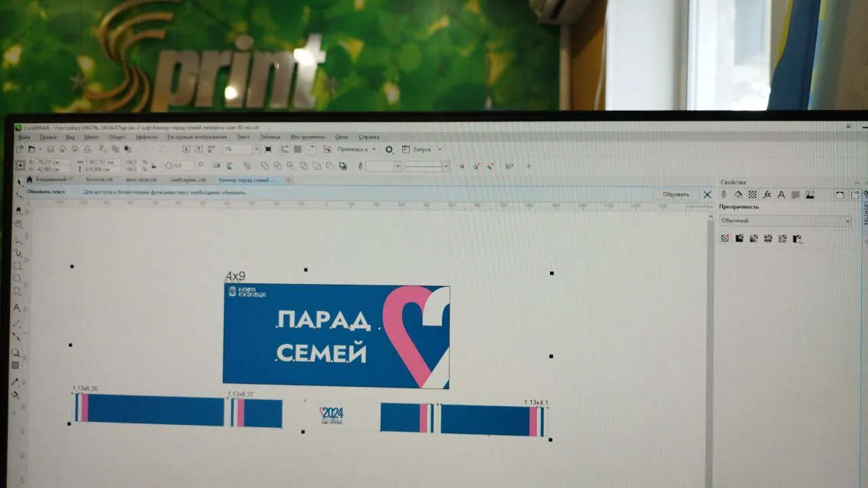Select the vector pattern transparency option icon
Viewport: 868px width, 488px height.
coord(768,238)
